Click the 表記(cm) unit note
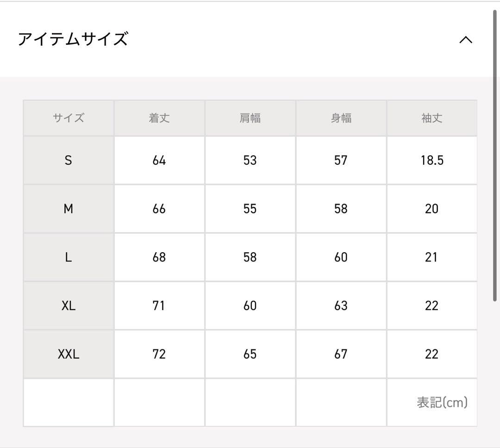Viewport: 500px width, 448px height. (442, 402)
